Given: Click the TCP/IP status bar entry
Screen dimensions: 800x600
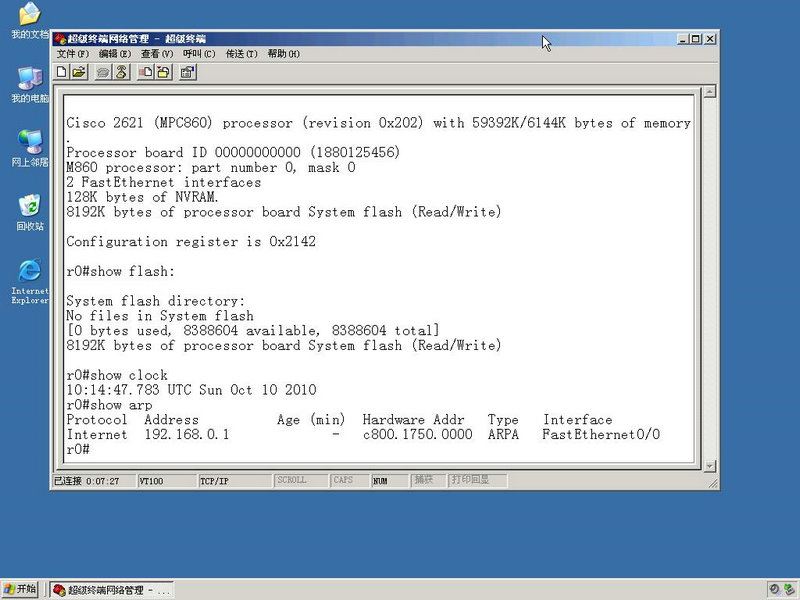Looking at the screenshot, I should click(x=235, y=481).
